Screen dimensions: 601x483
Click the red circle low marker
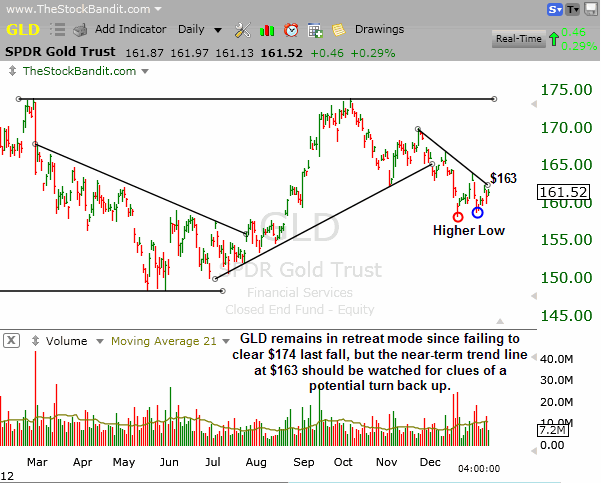pos(458,217)
